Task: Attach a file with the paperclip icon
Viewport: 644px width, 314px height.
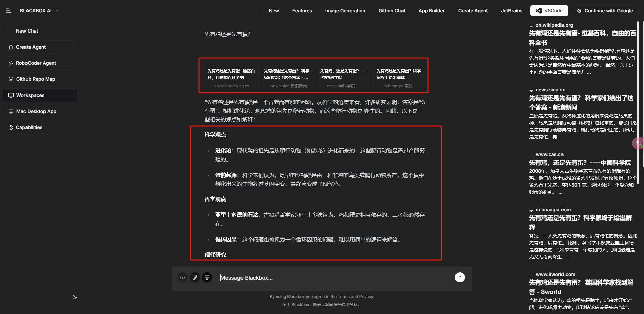Action: (195, 277)
